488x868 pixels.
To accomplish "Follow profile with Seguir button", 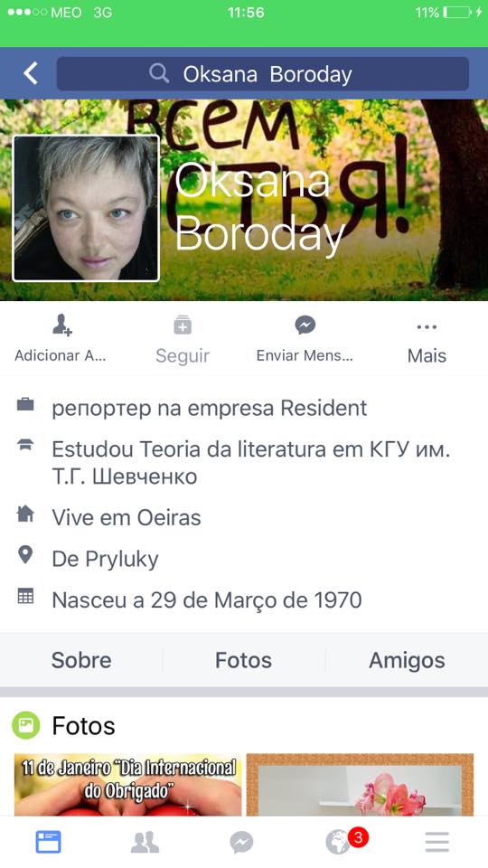I will (183, 339).
